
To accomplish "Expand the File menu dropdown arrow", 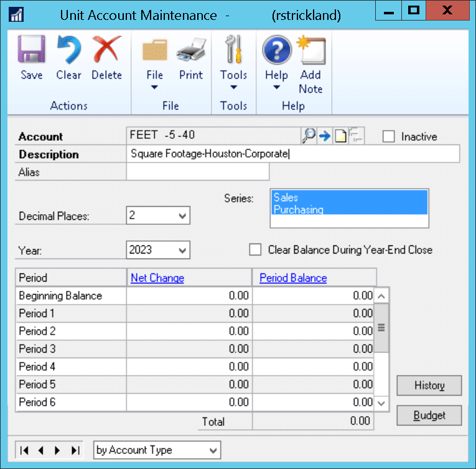I will [x=154, y=88].
